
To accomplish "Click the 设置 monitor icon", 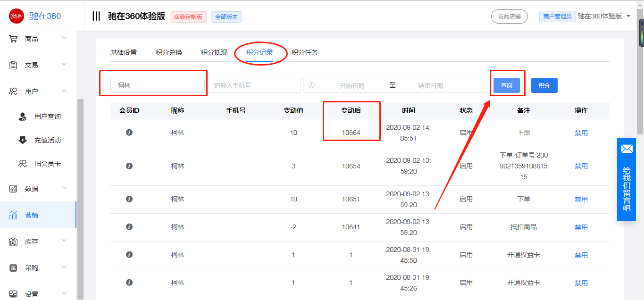I will pyautogui.click(x=14, y=294).
